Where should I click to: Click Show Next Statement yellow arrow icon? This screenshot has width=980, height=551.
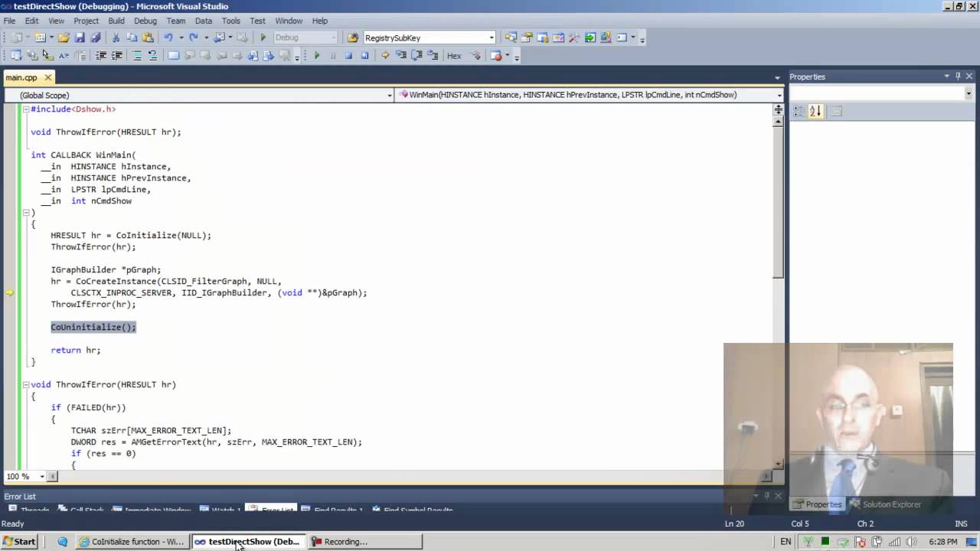(385, 55)
